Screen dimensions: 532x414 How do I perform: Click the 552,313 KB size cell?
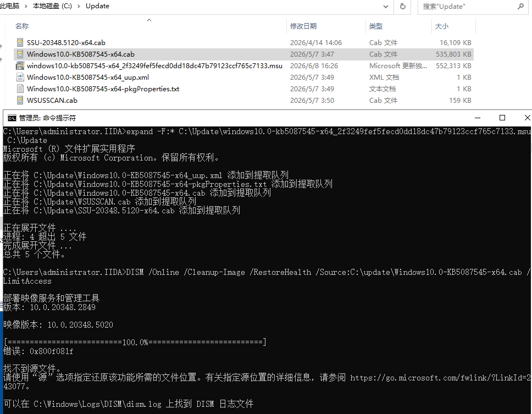coord(453,65)
